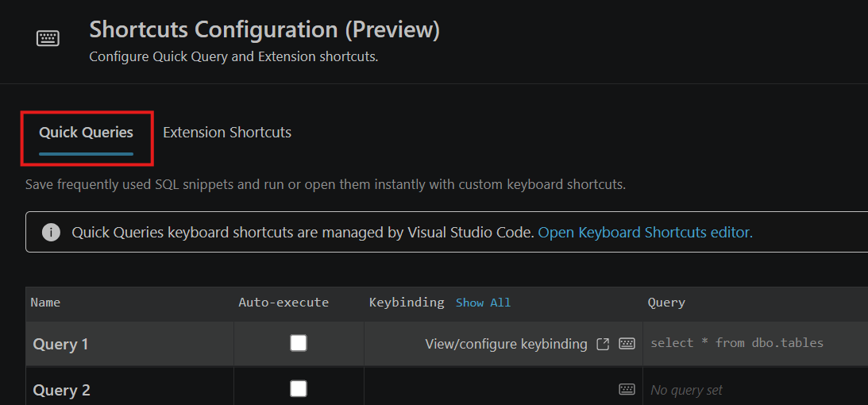
Task: Click the Auto-execute column header
Action: pos(284,303)
